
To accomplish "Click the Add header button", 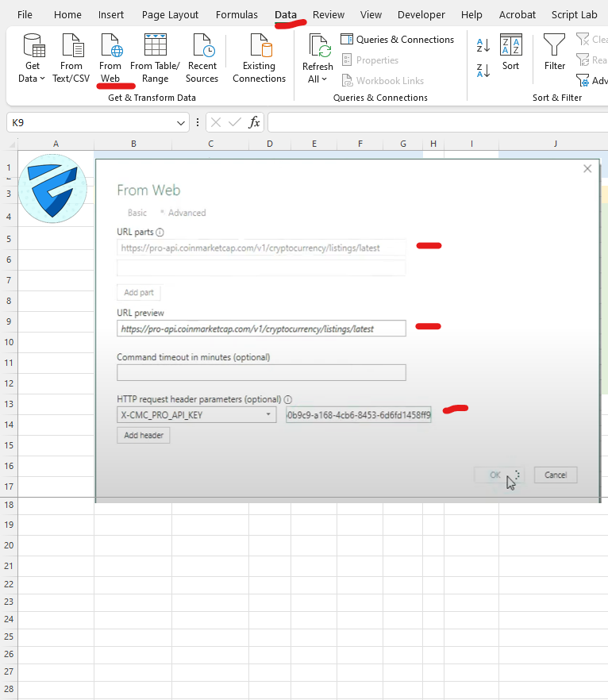I will [x=143, y=435].
